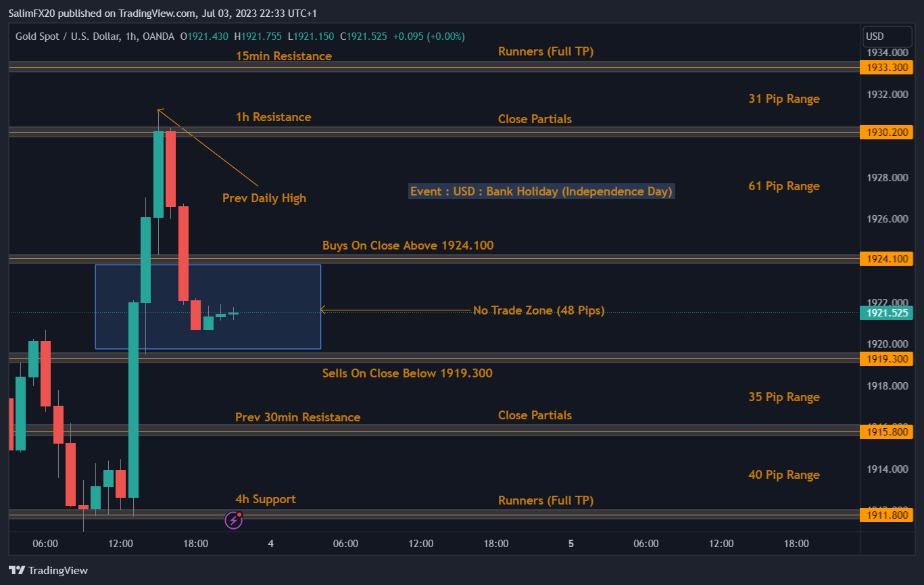The image size is (924, 585).
Task: Click the red notification dot on event marker
Action: (239, 515)
